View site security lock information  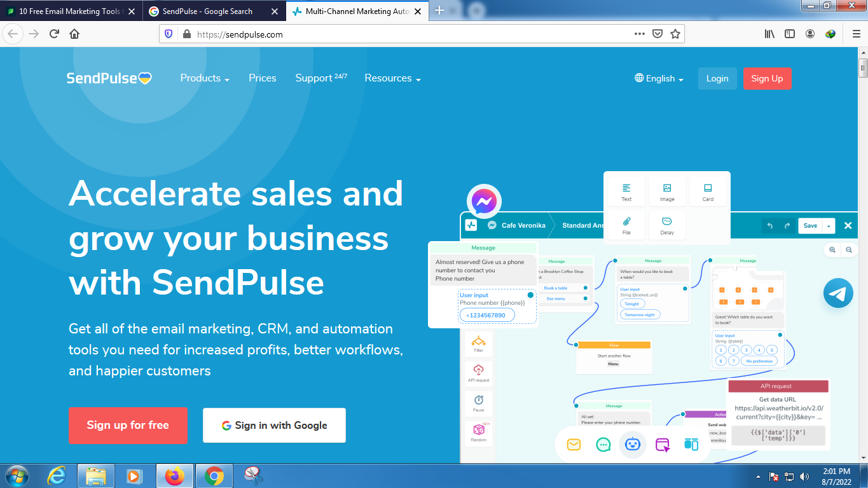[x=186, y=34]
